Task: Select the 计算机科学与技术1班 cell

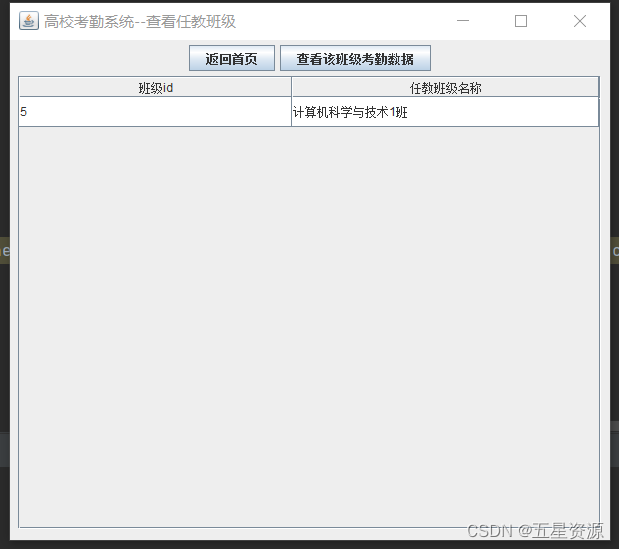Action: [x=445, y=112]
